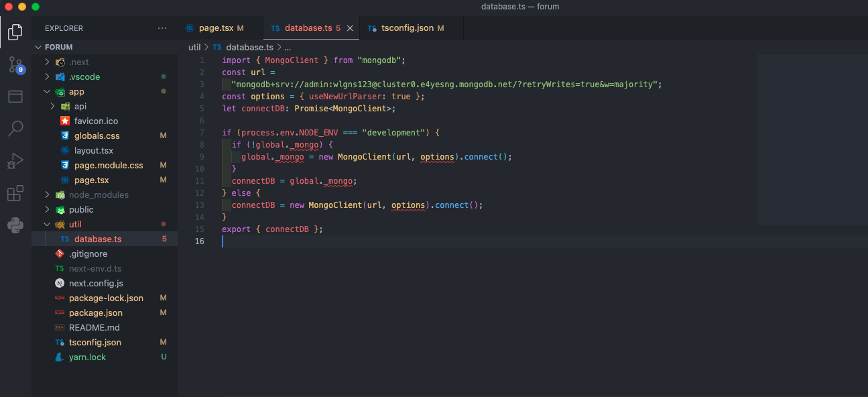Click the next-env.d.ts TS file icon
Image resolution: width=868 pixels, height=397 pixels.
[x=60, y=268]
